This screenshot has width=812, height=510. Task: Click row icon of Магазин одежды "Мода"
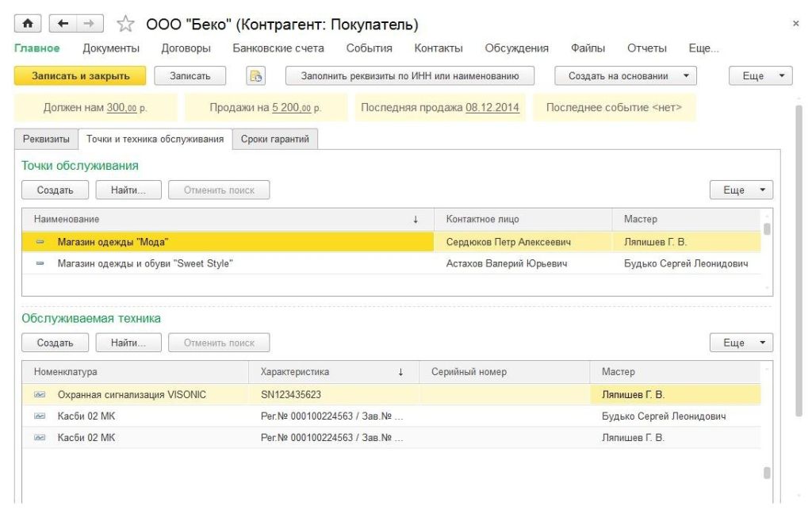click(40, 242)
